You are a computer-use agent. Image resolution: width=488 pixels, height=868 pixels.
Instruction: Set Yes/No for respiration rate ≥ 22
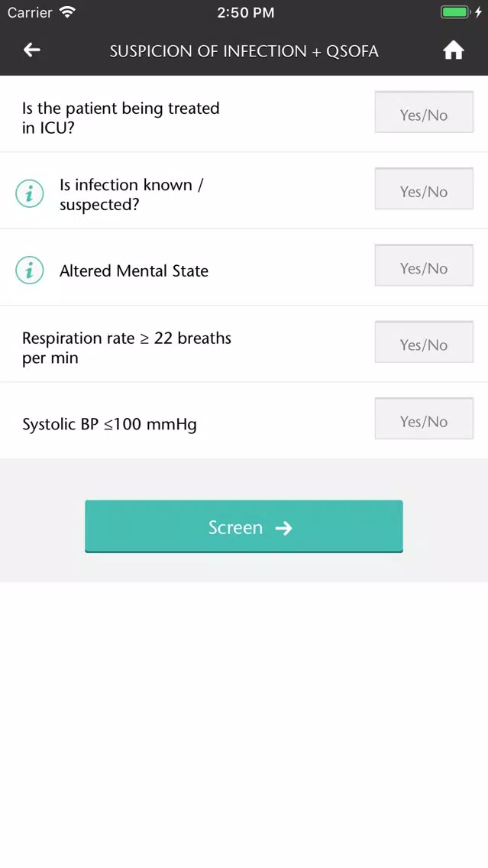[424, 342]
